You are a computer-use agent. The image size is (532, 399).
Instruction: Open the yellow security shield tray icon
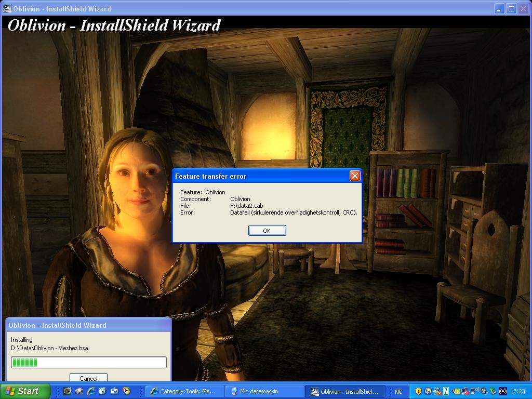pos(418,391)
